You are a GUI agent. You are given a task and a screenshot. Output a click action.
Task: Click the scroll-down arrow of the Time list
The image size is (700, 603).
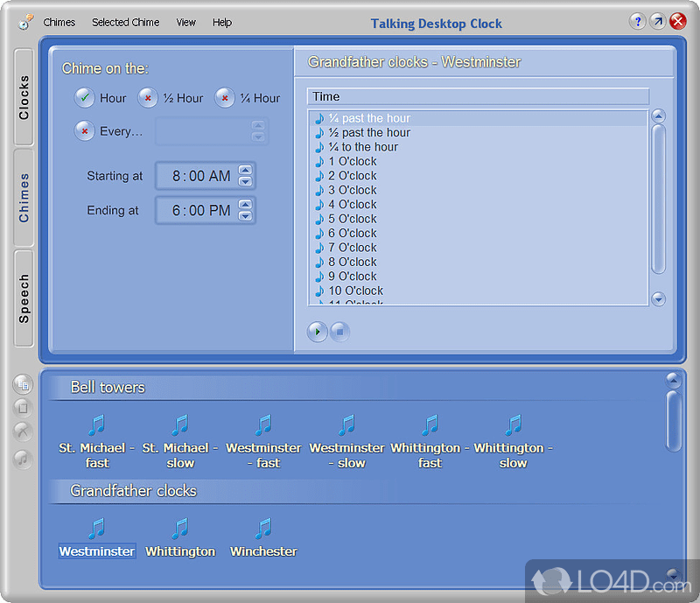point(658,299)
